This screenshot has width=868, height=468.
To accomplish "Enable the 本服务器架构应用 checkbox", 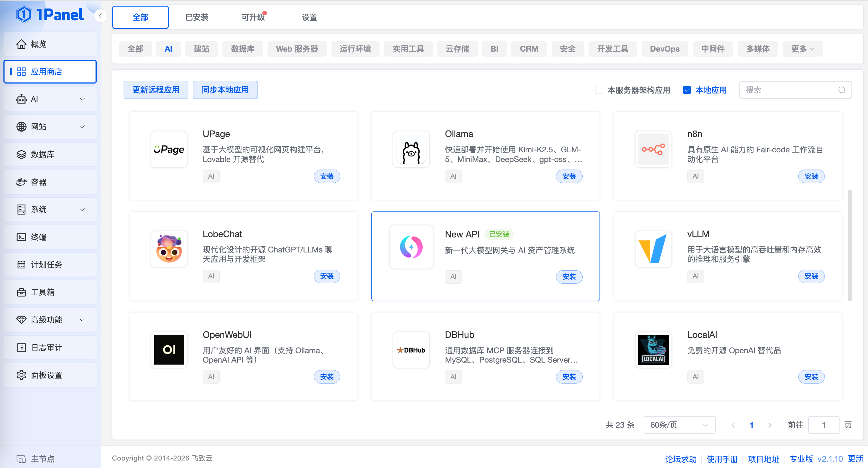I will [599, 90].
